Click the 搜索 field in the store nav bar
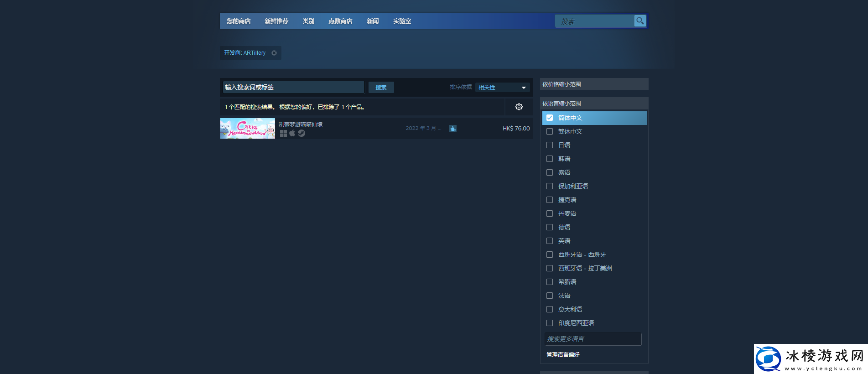 (x=595, y=21)
